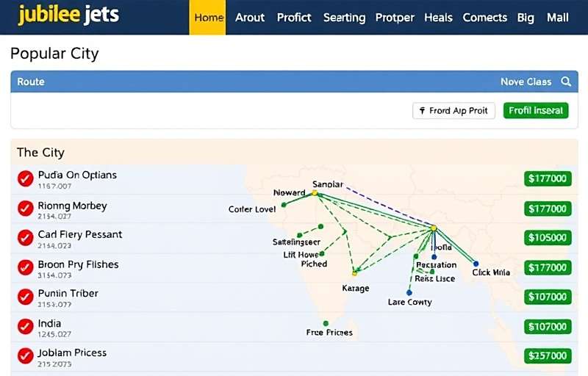The image size is (588, 376).
Task: Go to the Searting menu item
Action: pos(344,17)
